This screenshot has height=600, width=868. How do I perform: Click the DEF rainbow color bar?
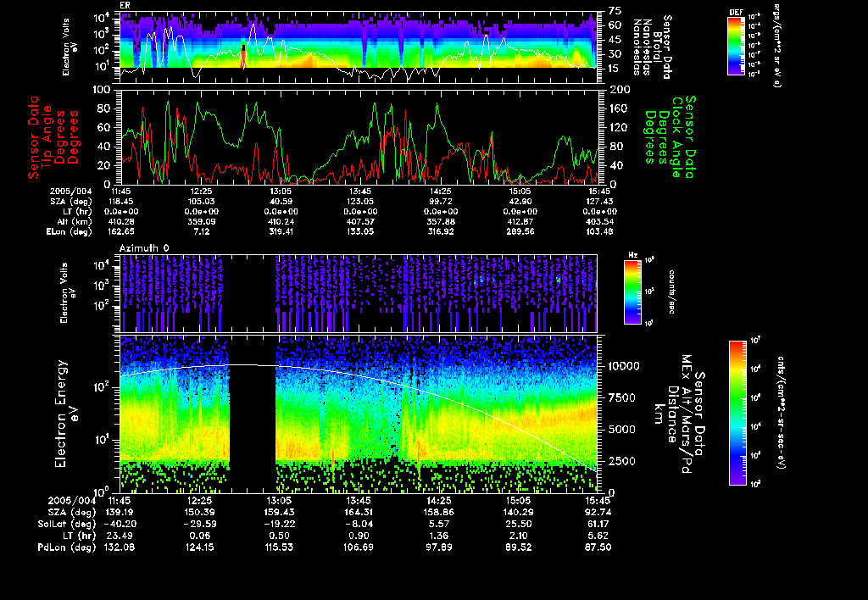736,46
